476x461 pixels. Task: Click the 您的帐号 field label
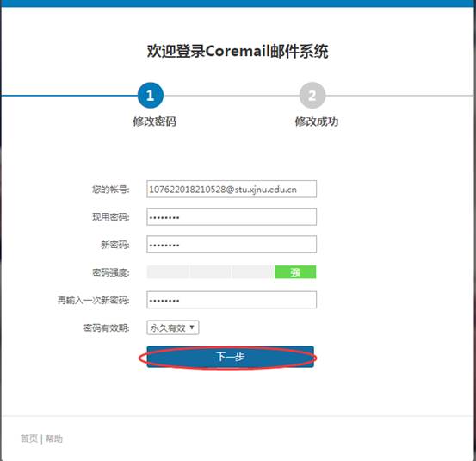(x=111, y=190)
